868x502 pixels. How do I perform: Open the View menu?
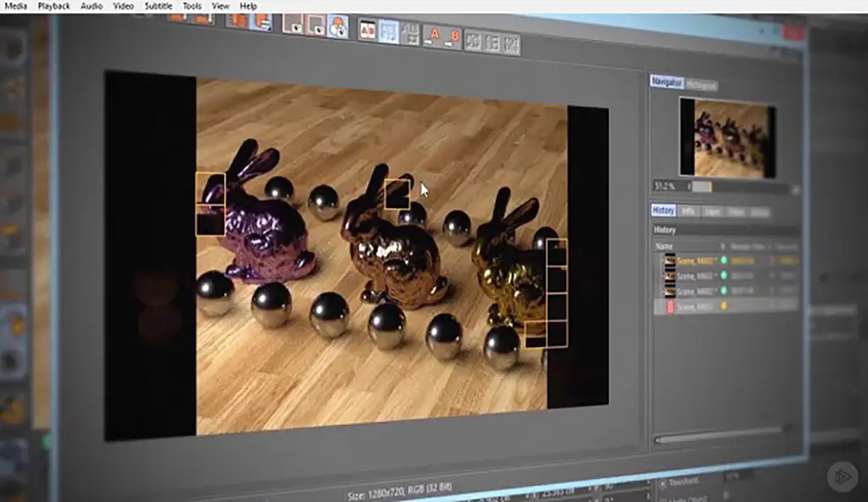[x=220, y=6]
